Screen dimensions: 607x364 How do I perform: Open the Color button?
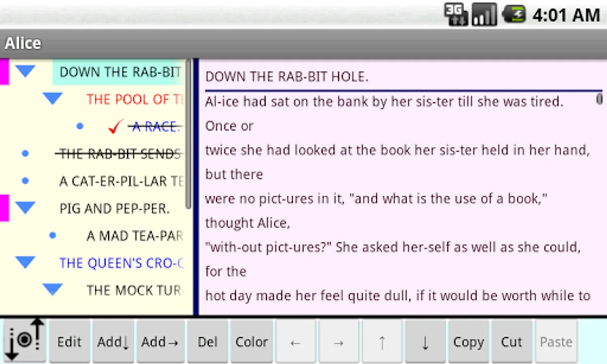pyautogui.click(x=252, y=342)
